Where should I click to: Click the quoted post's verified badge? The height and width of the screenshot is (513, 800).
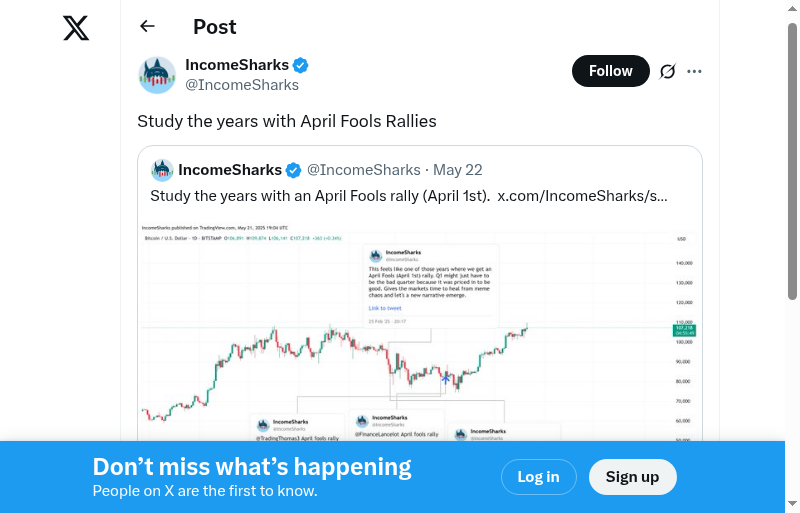pos(294,170)
